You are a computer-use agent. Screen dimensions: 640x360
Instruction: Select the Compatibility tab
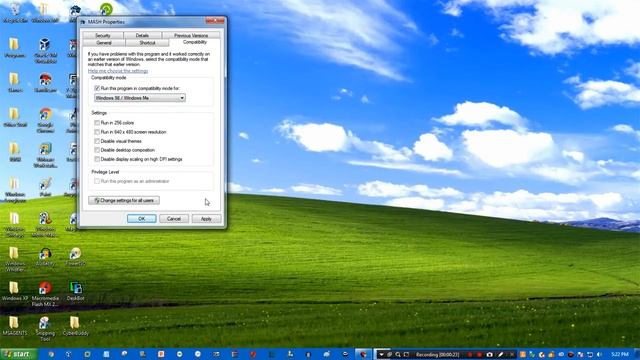(195, 42)
